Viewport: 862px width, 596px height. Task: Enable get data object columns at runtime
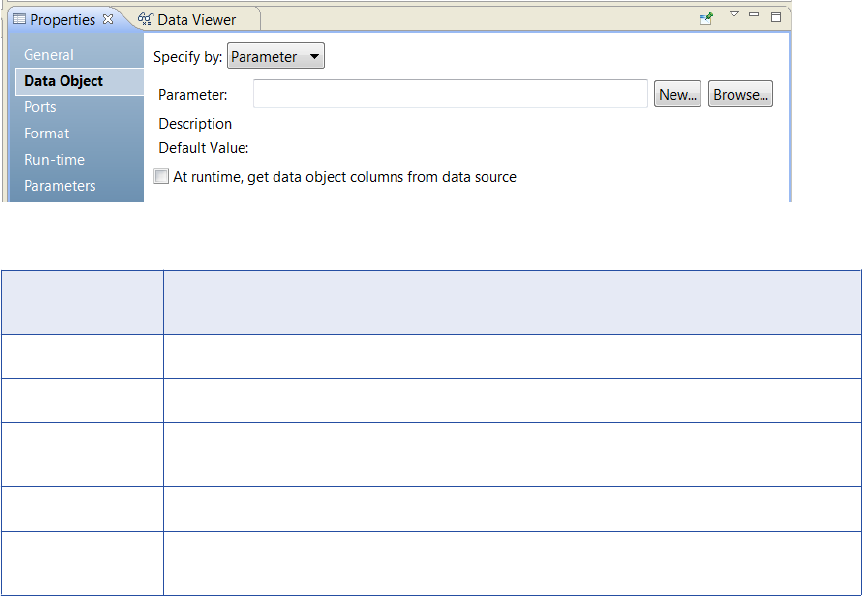coord(162,177)
